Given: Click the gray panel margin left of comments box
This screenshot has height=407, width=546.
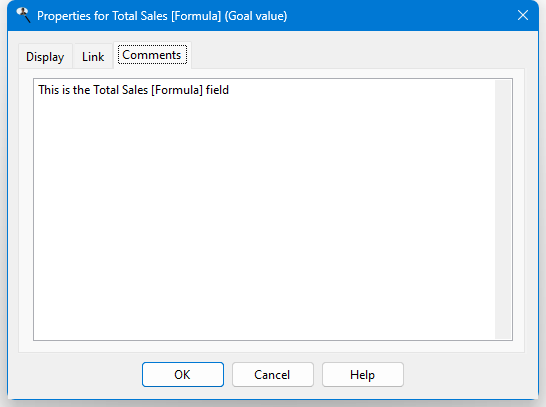Looking at the screenshot, I should pos(26,209).
